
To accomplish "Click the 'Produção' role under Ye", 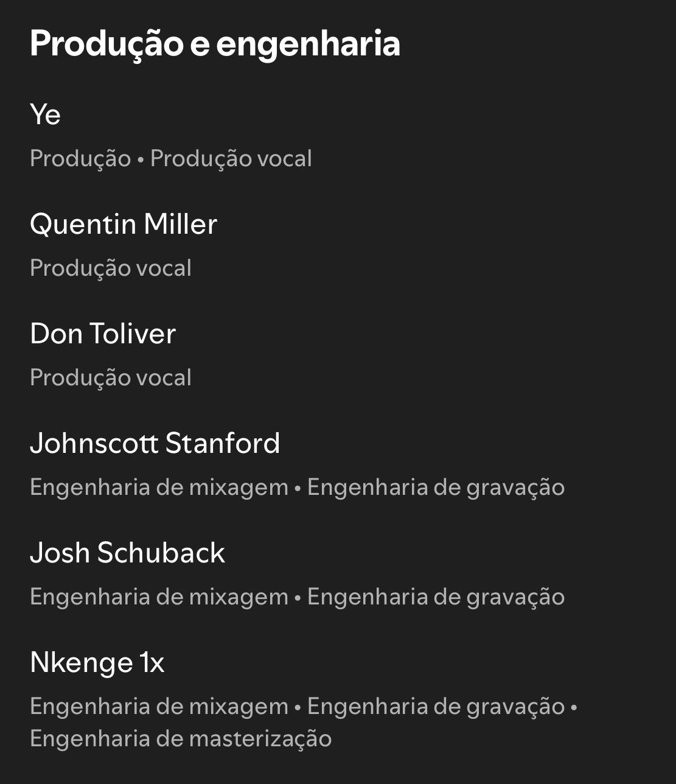I will (x=80, y=159).
